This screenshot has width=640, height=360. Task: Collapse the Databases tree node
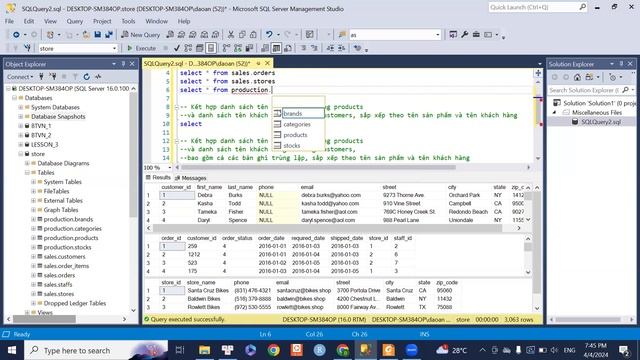[x=15, y=98]
